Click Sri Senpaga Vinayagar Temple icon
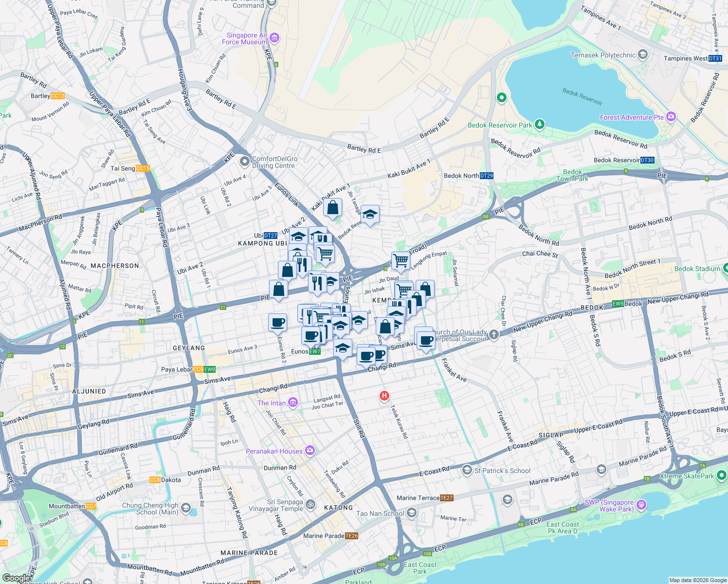Viewport: 728px width, 584px height. coord(310,505)
